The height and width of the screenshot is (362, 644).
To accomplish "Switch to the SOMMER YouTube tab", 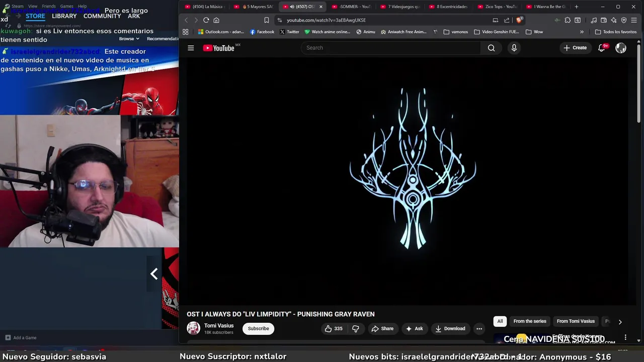I will [351, 7].
